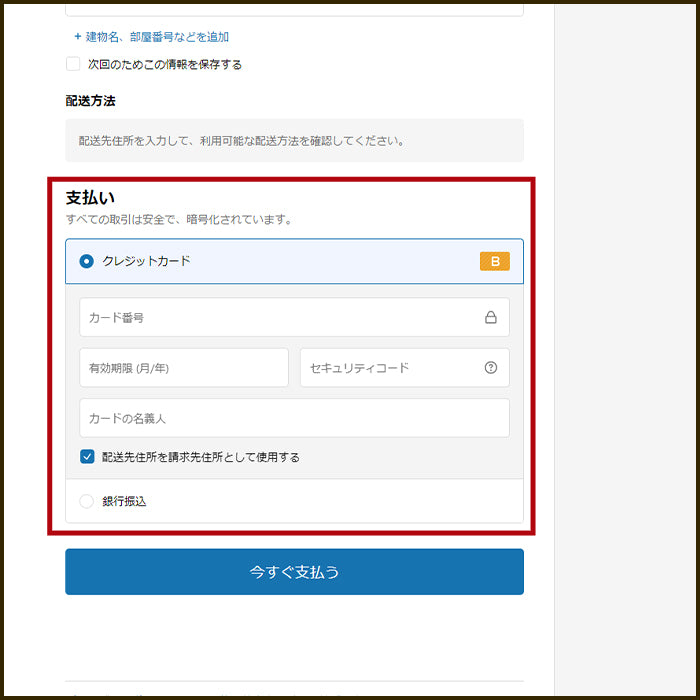Image resolution: width=700 pixels, height=700 pixels.
Task: Click the 配送先住所を入力して shipping notice box
Action: click(294, 141)
